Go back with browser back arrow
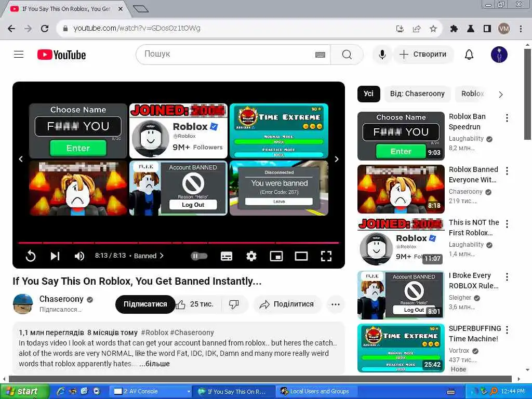Screen dimensions: 532x399 [x=11, y=29]
